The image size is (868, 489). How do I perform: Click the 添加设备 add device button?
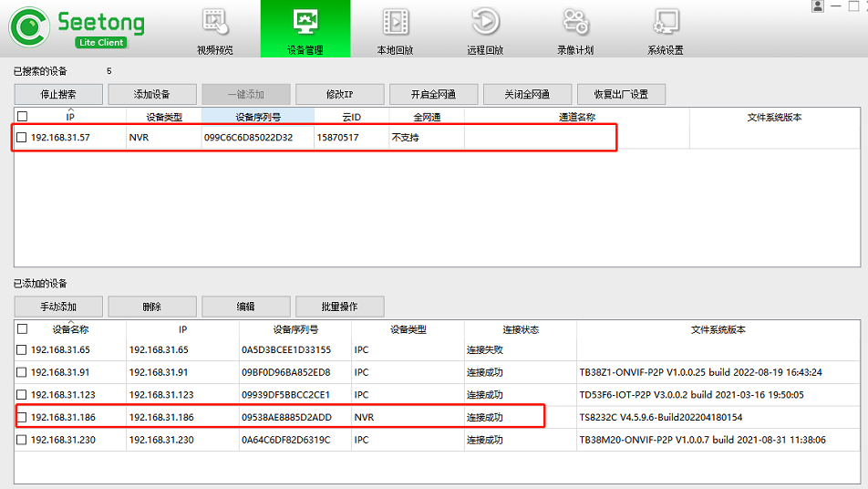coord(152,94)
